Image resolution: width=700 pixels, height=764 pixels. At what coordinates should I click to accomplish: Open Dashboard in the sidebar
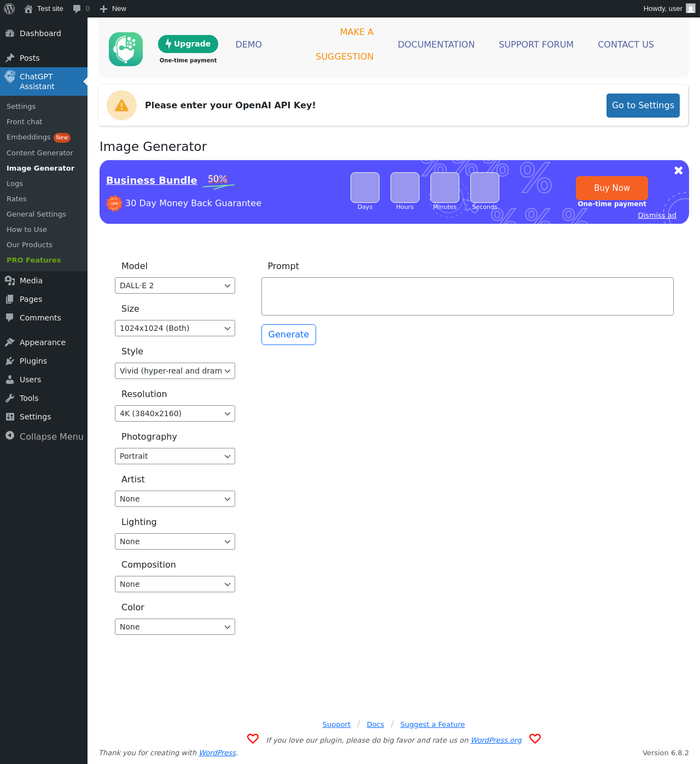click(44, 33)
